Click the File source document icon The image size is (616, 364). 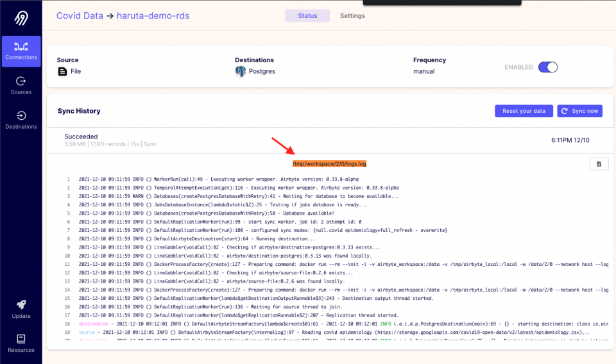[62, 71]
